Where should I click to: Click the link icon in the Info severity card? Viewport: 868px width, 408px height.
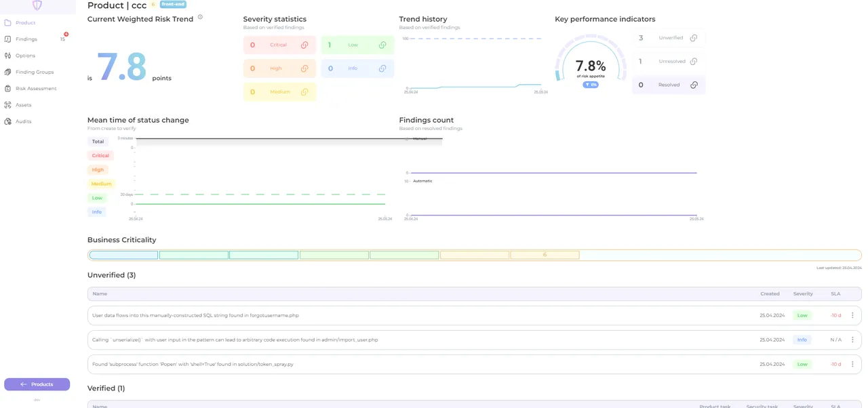tap(382, 68)
